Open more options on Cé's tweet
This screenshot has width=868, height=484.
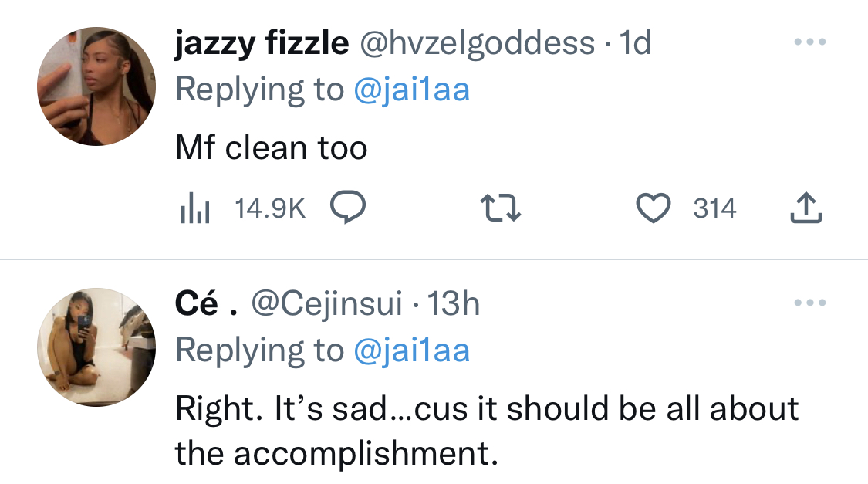[x=810, y=303]
